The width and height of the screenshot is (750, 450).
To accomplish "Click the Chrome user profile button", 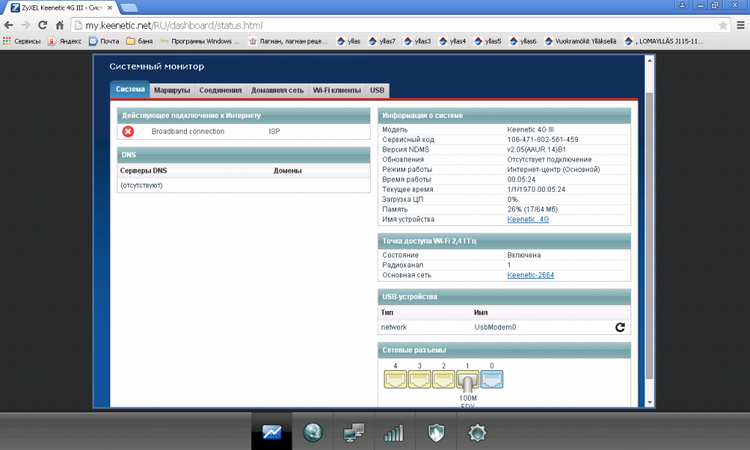I will click(682, 5).
